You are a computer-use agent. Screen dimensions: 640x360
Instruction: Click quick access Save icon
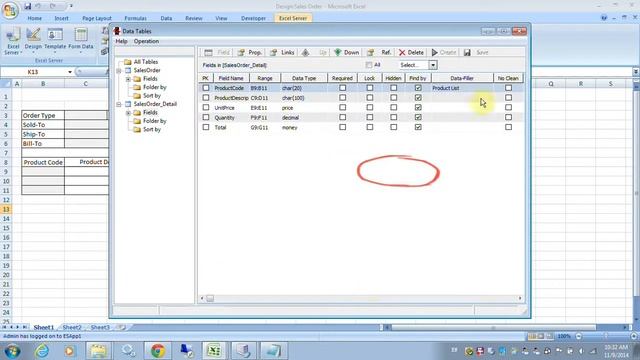pos(27,6)
